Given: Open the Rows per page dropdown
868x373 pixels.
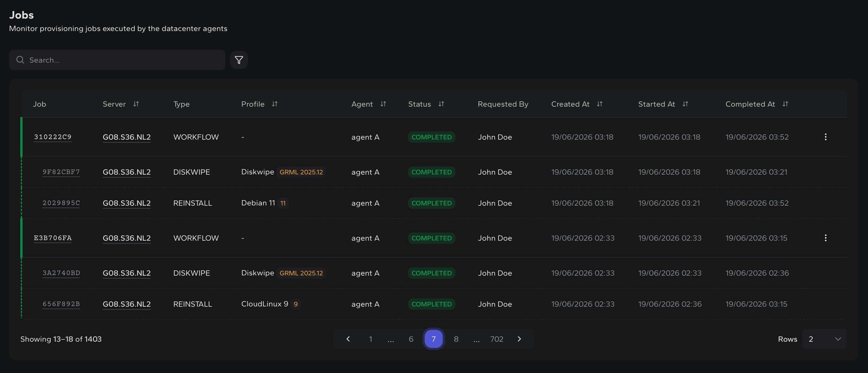Looking at the screenshot, I should coord(824,339).
